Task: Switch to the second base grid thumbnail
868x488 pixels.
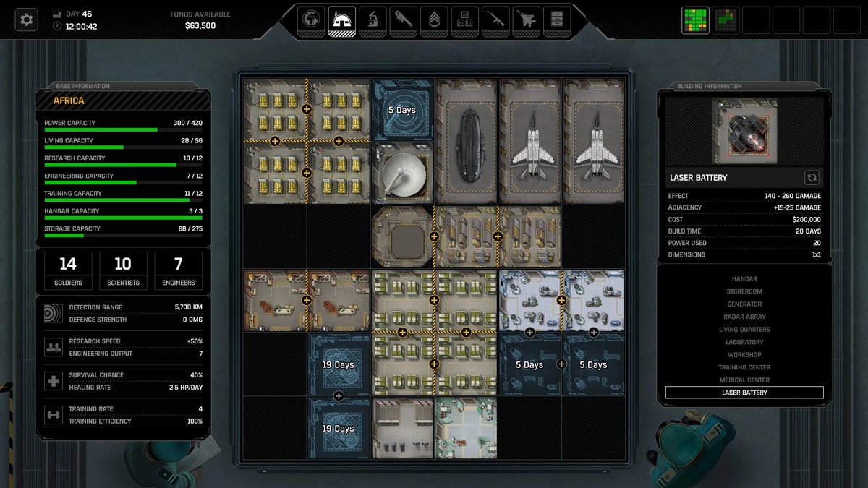Action: pyautogui.click(x=725, y=20)
